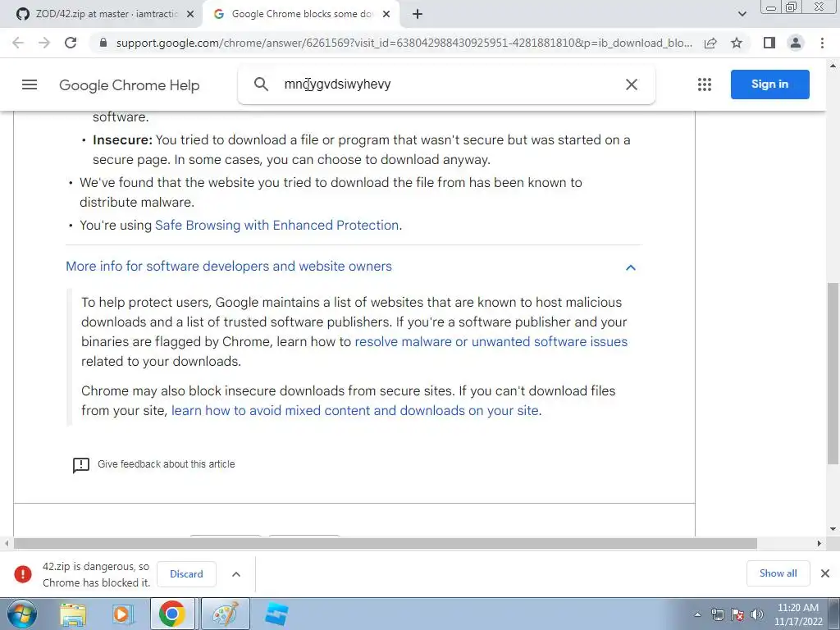840x630 pixels.
Task: Click the feedback speech bubble icon
Action: (x=81, y=465)
